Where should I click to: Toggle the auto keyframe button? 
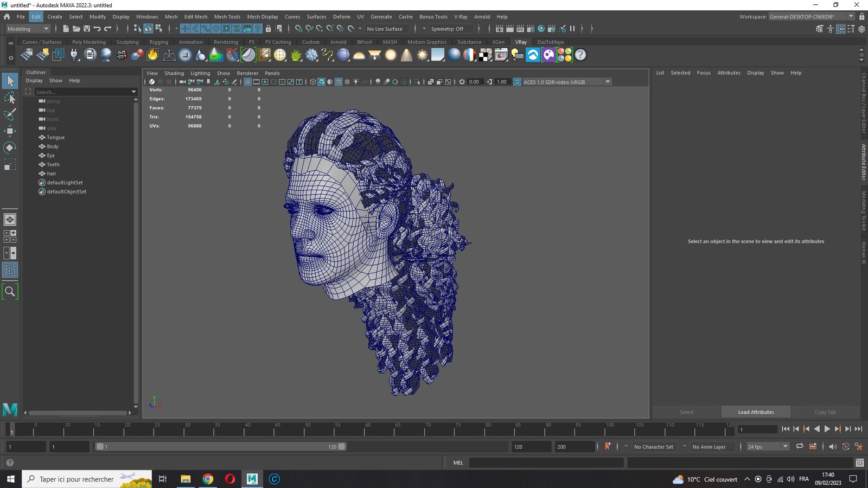tap(608, 446)
